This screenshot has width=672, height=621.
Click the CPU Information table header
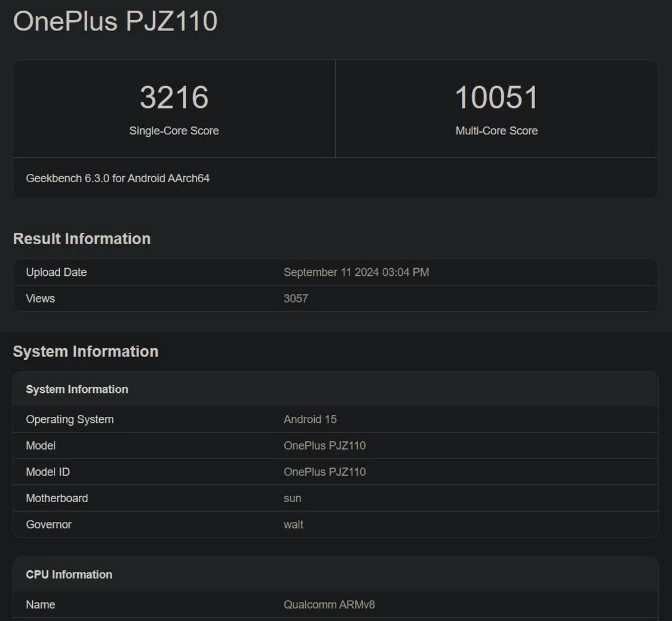[x=69, y=574]
